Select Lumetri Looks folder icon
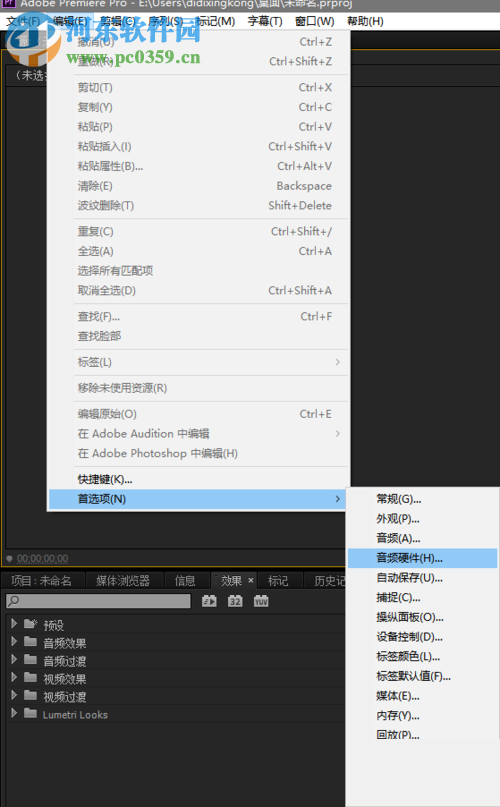 [30, 713]
